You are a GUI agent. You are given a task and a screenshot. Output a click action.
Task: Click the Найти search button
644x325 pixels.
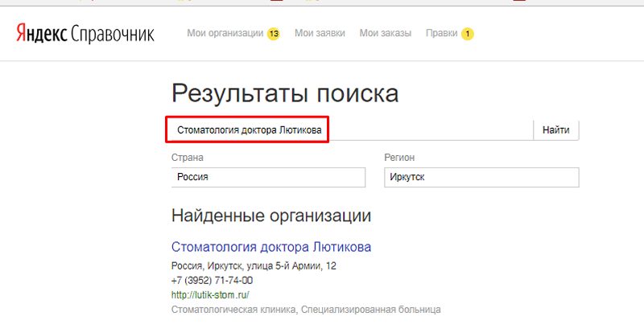pos(556,130)
